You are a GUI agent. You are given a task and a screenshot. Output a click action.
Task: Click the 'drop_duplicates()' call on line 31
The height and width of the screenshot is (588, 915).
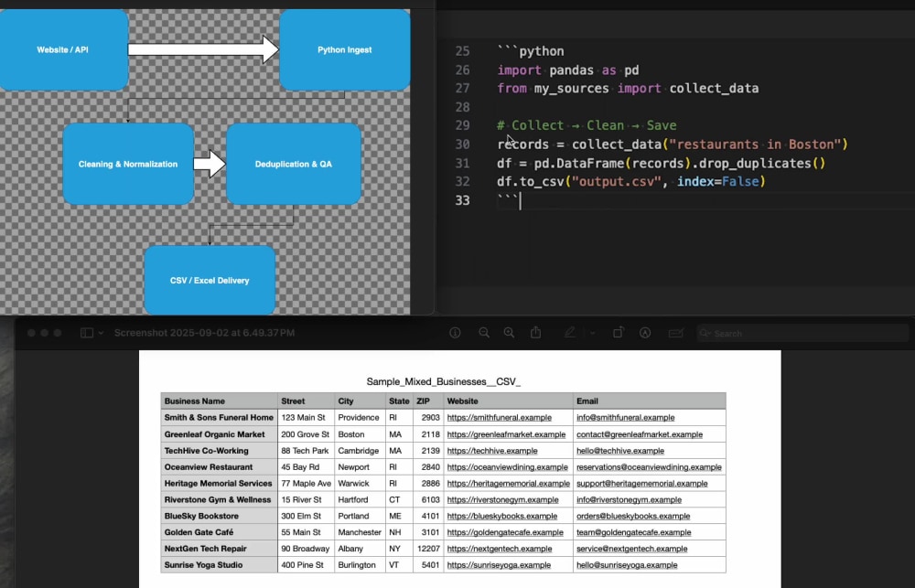(762, 163)
